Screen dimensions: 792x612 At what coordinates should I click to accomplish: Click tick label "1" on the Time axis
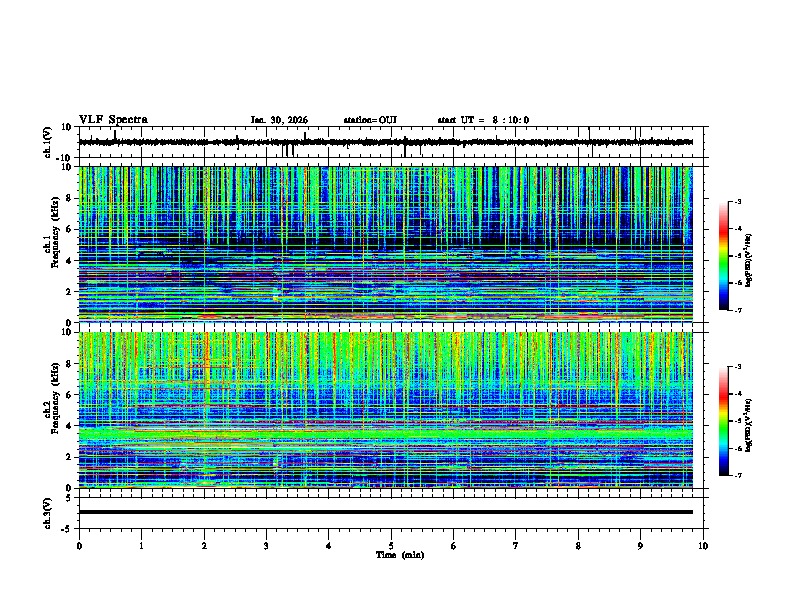141,546
